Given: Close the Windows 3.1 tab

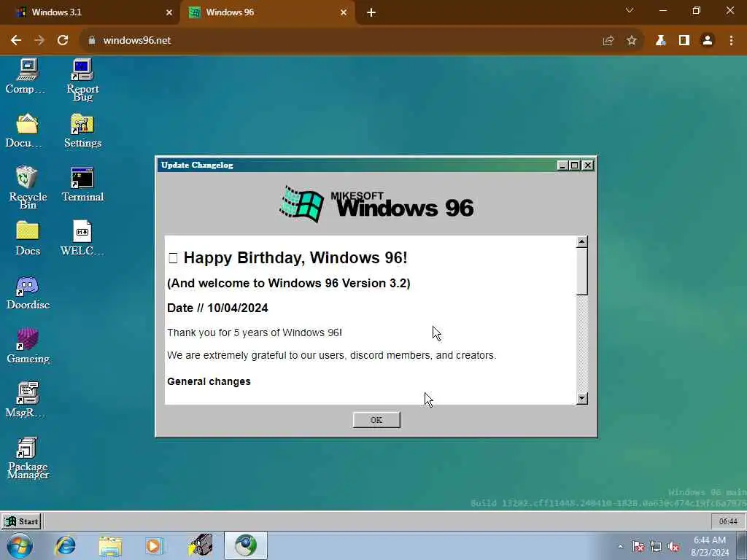Looking at the screenshot, I should tap(169, 13).
